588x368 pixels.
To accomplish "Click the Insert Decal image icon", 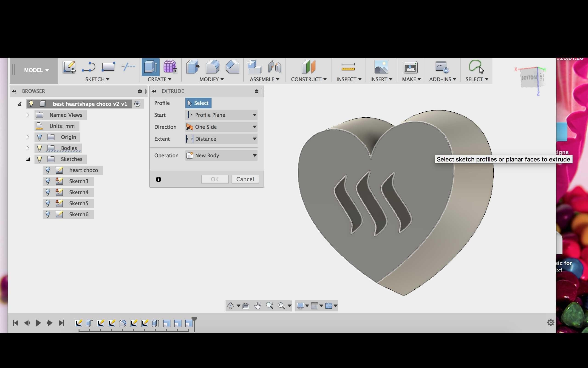I will point(381,67).
